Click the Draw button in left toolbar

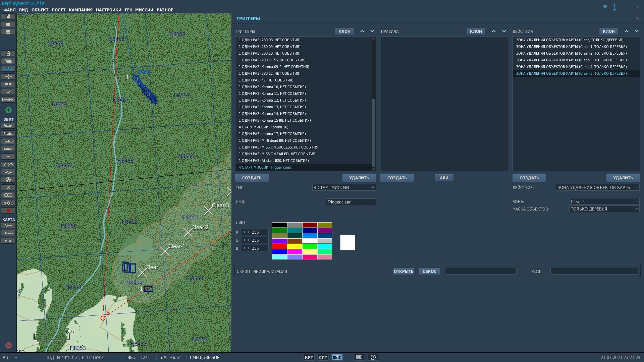pyautogui.click(x=8, y=233)
